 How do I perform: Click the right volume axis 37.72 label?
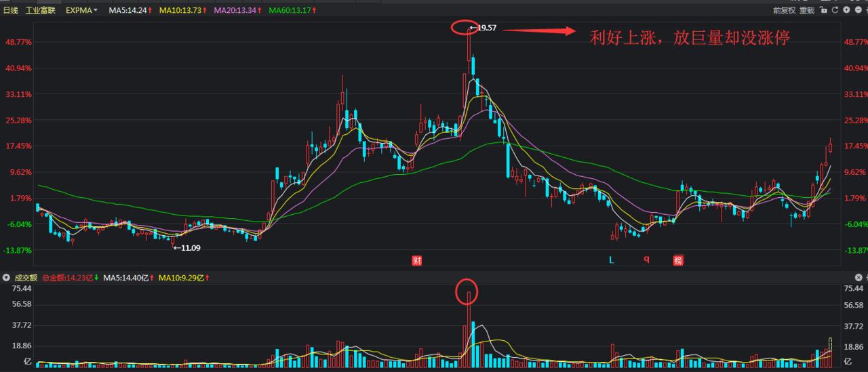click(x=853, y=326)
